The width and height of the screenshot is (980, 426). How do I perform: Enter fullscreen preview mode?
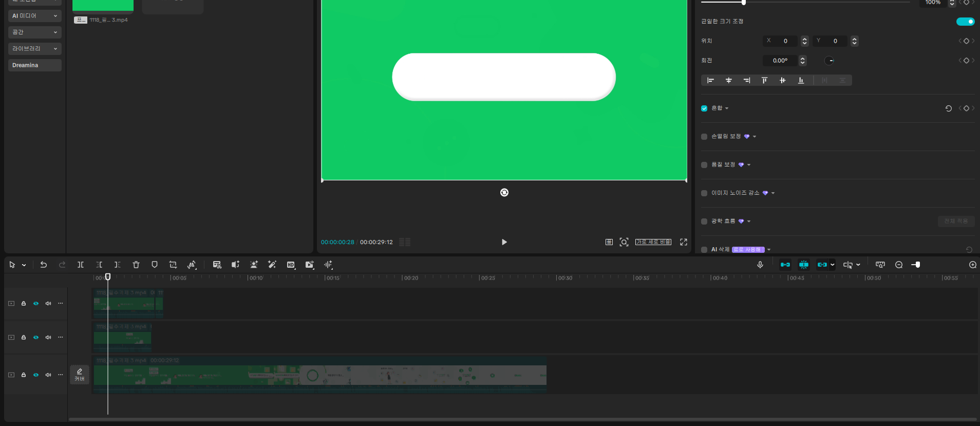point(684,242)
